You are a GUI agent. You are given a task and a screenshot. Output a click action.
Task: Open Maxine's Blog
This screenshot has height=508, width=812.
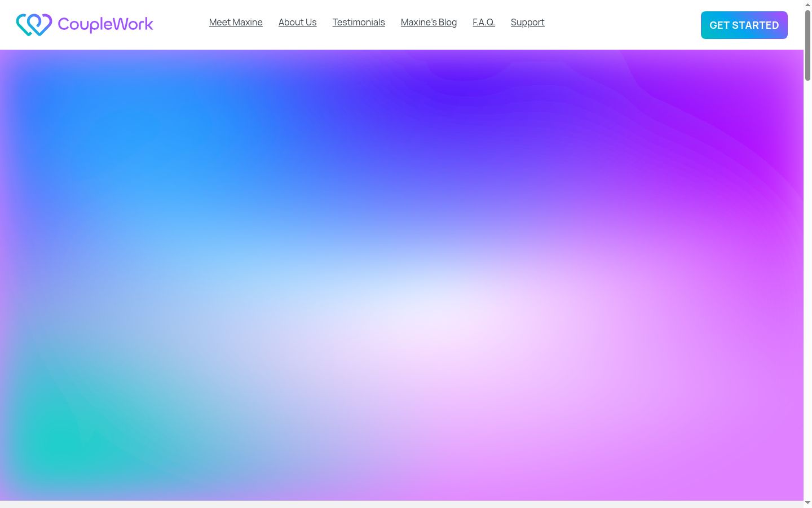pyautogui.click(x=429, y=22)
